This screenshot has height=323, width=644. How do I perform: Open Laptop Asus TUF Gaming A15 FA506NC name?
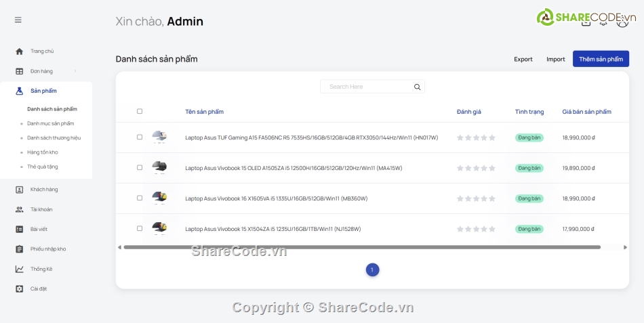[x=312, y=137]
